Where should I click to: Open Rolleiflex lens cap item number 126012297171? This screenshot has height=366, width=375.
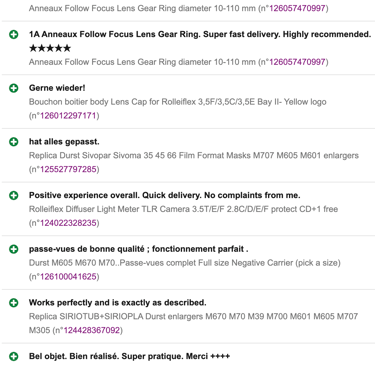tap(68, 116)
